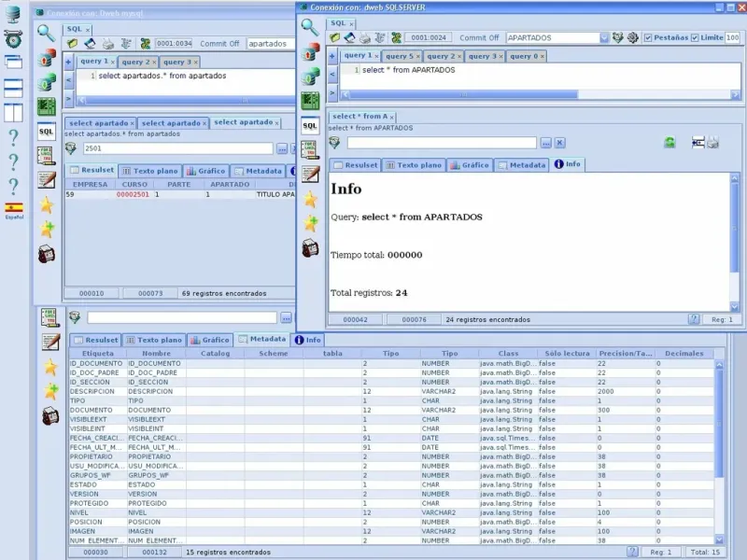Click the Etiqueta column header in bottom table

pos(98,354)
